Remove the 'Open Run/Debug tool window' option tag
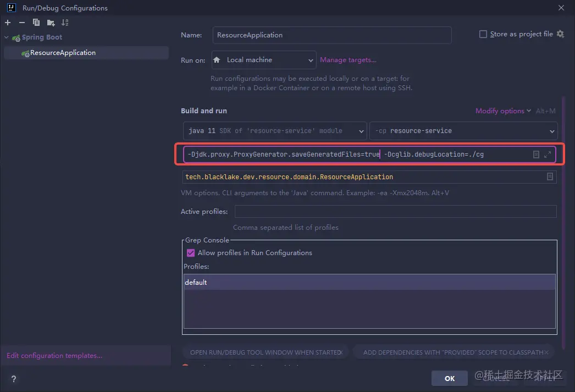The height and width of the screenshot is (392, 575). click(x=341, y=352)
